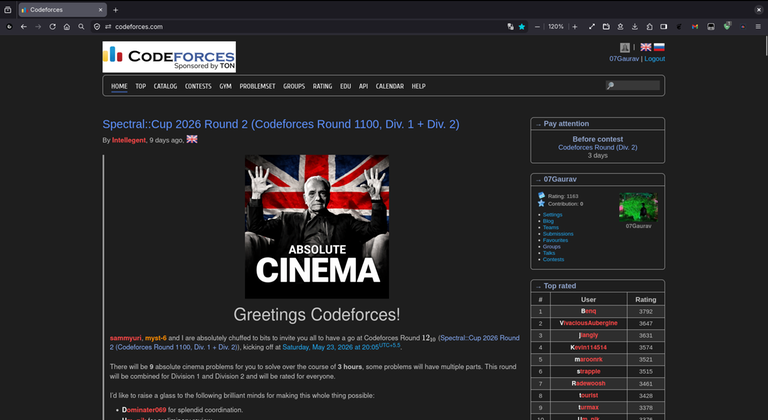Open the Settings link in the user panel
The image size is (768, 420).
552,215
